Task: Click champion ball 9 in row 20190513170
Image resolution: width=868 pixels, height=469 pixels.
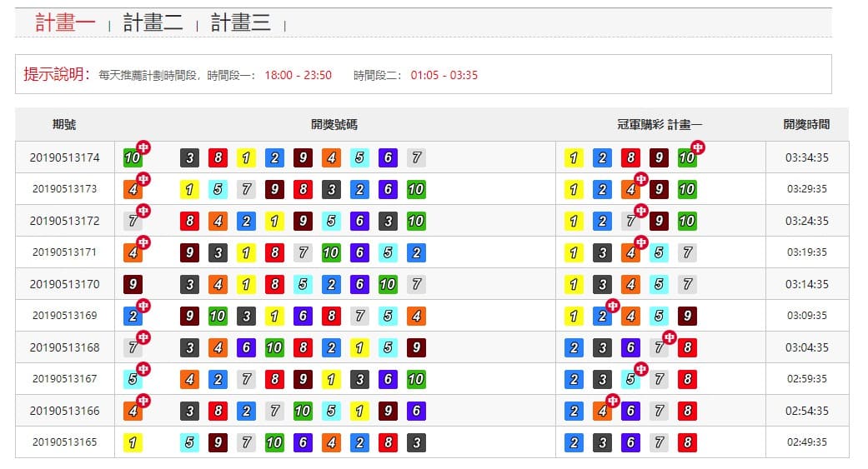Action: click(x=133, y=284)
